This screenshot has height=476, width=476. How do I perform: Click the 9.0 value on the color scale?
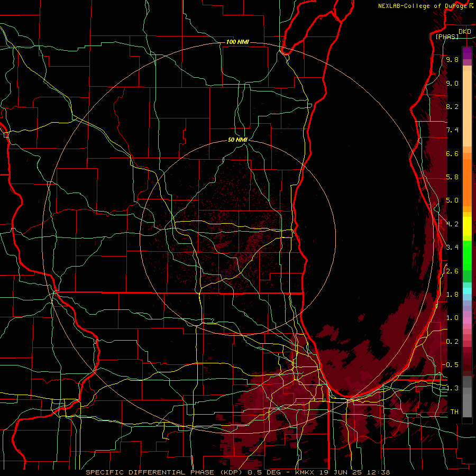pyautogui.click(x=452, y=83)
